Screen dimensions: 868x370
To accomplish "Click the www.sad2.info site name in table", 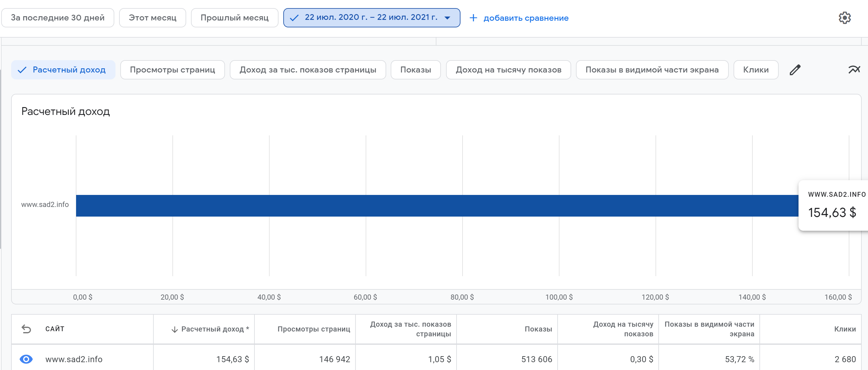I will click(74, 359).
